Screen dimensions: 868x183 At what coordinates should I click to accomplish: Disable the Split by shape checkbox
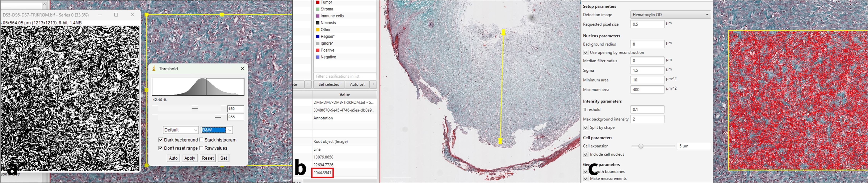586,128
